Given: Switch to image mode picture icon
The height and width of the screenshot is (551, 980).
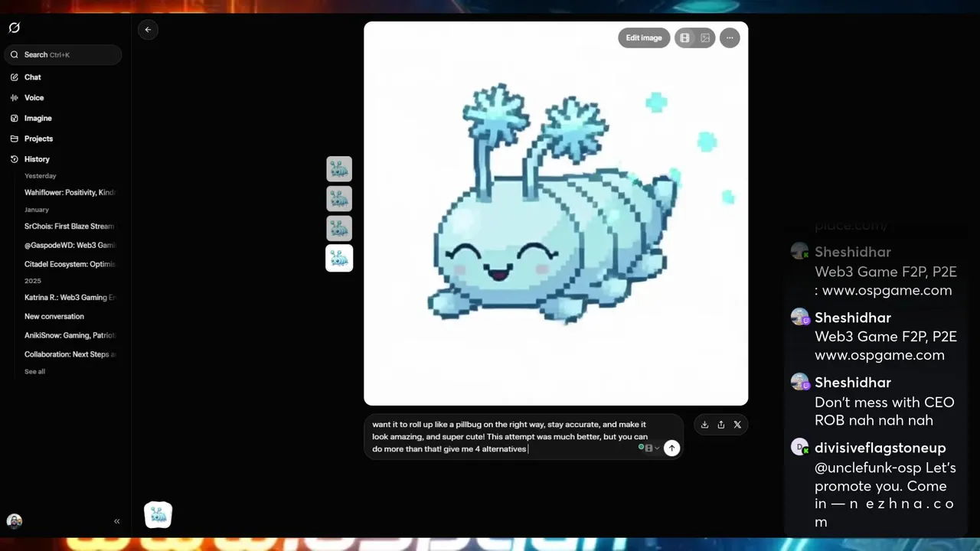Looking at the screenshot, I should click(705, 38).
